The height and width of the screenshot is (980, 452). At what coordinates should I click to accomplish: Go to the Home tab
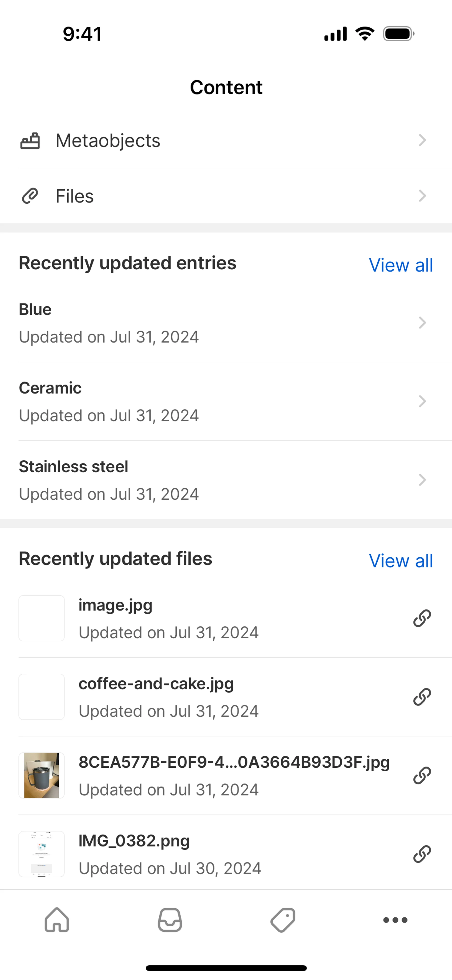(x=57, y=920)
